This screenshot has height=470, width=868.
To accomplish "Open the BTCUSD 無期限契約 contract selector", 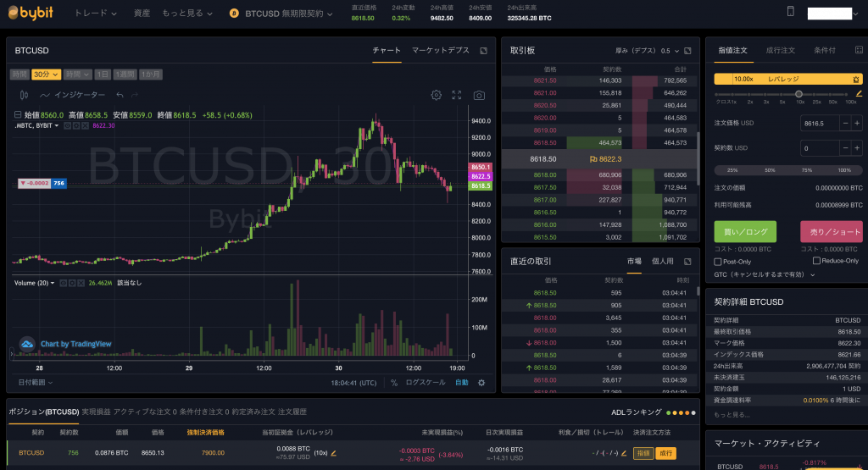I will point(288,14).
